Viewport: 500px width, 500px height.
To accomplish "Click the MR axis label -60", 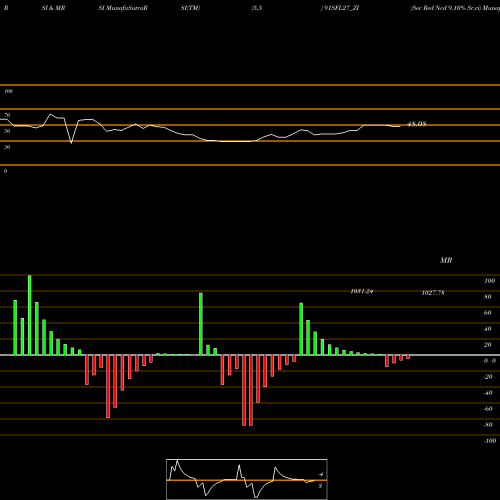I will 488,409.
